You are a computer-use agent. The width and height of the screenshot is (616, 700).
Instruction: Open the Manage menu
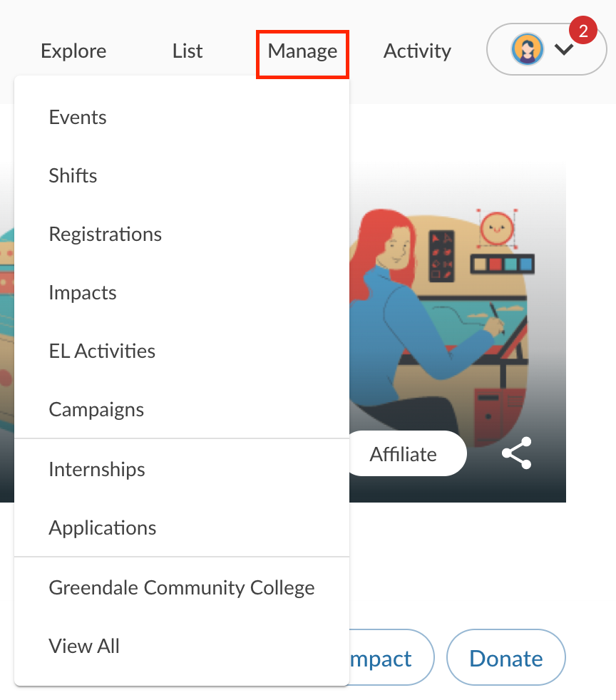click(302, 51)
